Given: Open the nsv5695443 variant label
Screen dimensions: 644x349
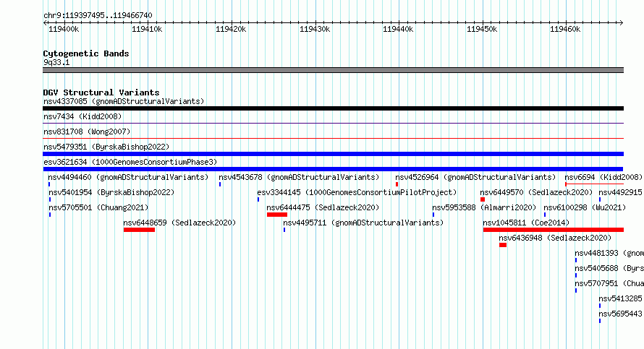Looking at the screenshot, I should 620,314.
